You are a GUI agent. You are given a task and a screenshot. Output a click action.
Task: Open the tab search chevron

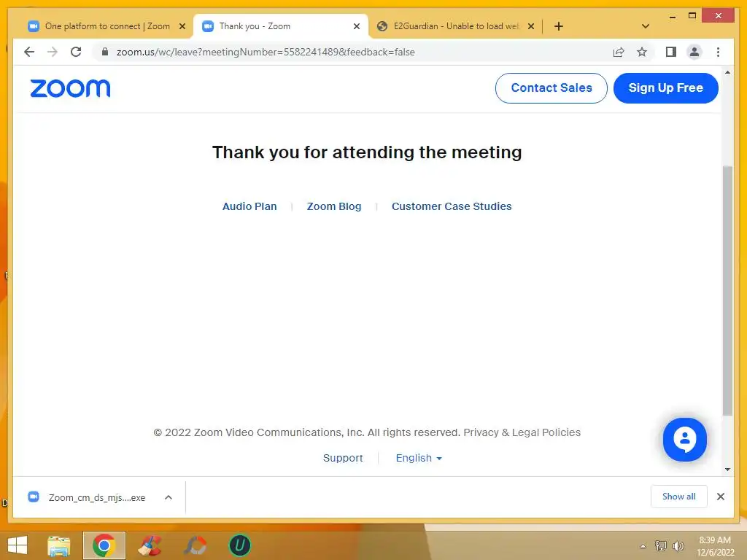pyautogui.click(x=646, y=26)
